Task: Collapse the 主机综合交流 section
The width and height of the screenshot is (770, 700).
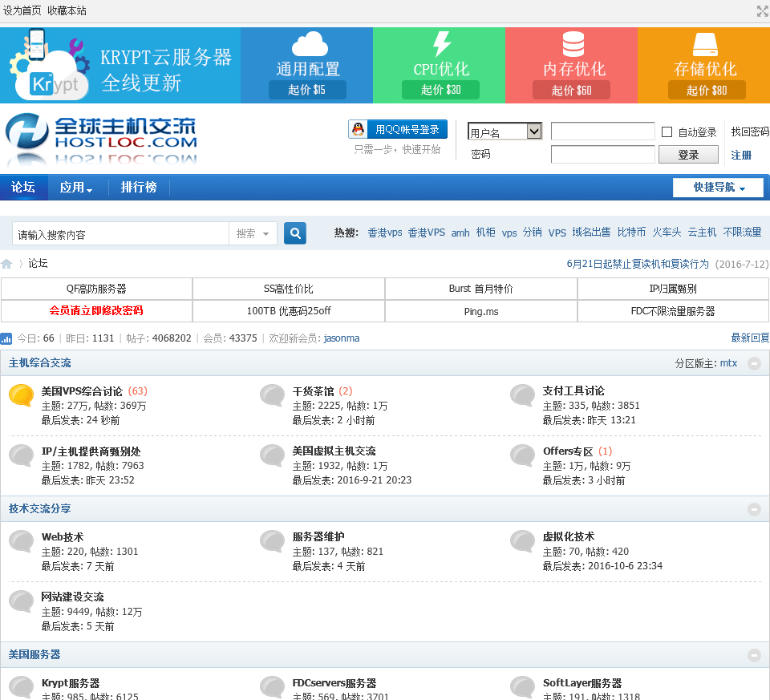Action: 754,363
